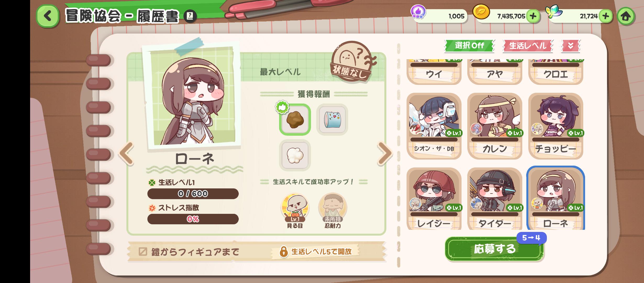The height and width of the screenshot is (283, 644).
Task: Toggle the sort order double-chevron button
Action: coord(571,46)
